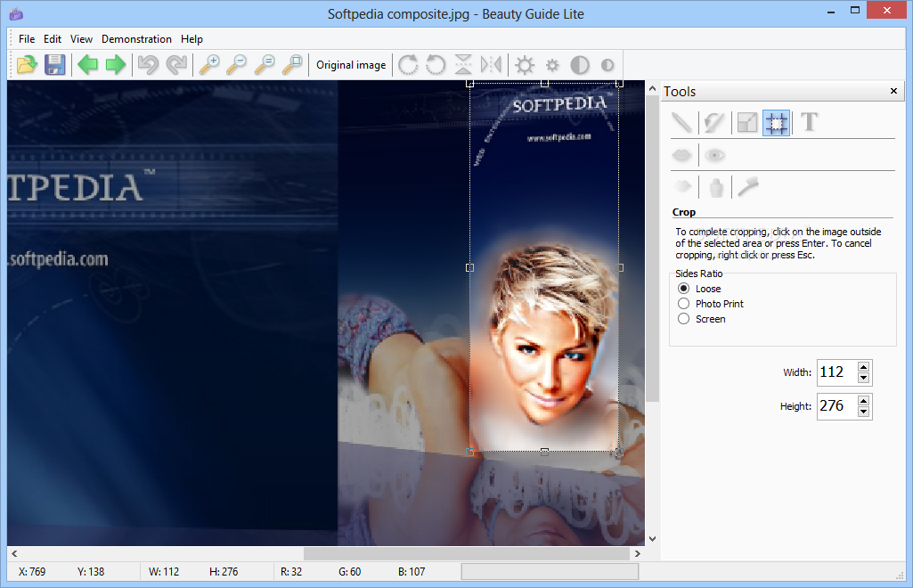Save the image using the floppy disk icon
Viewport: 913px width, 588px height.
tap(54, 65)
